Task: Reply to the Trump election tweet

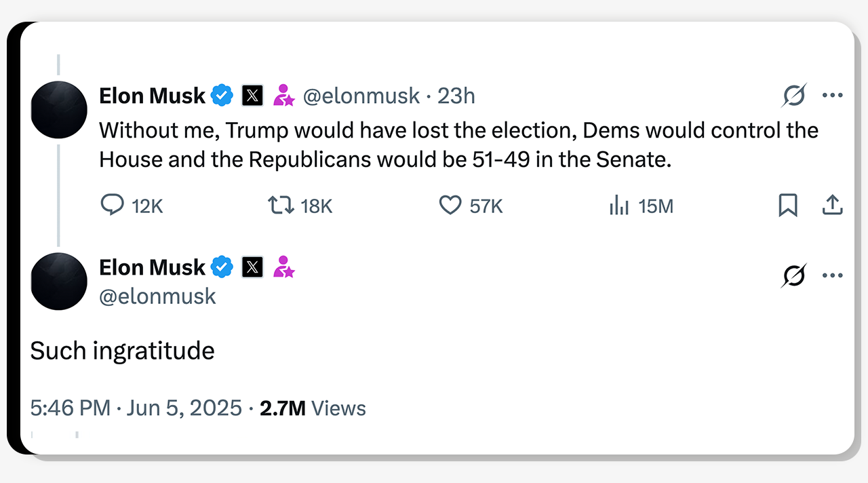Action: point(113,205)
